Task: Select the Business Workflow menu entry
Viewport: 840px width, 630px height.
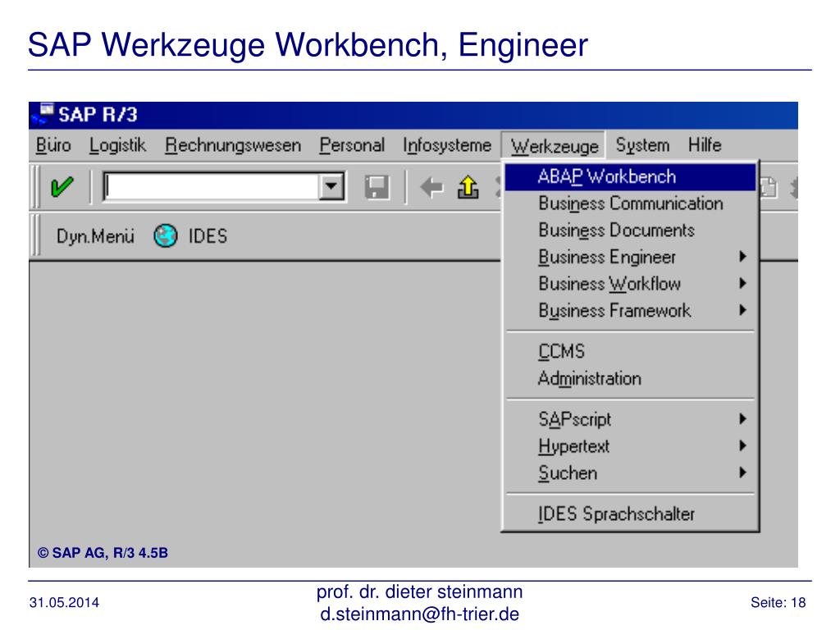Action: coord(630,284)
